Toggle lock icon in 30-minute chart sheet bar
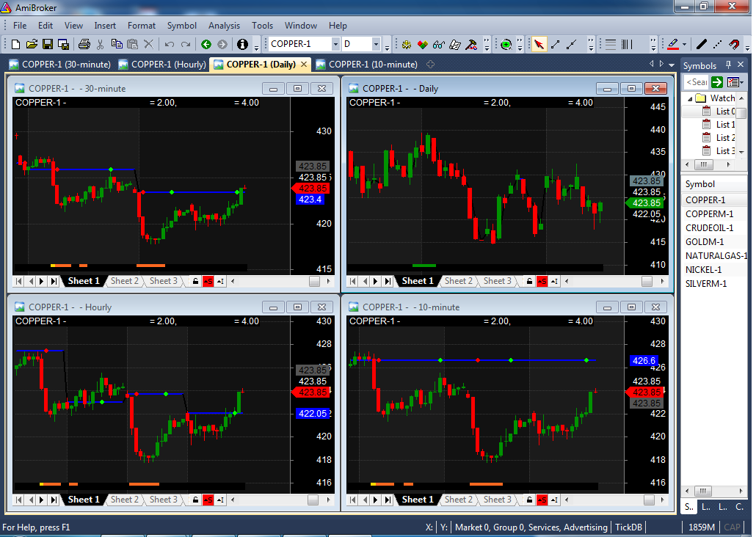Image resolution: width=756 pixels, height=537 pixels. (195, 281)
